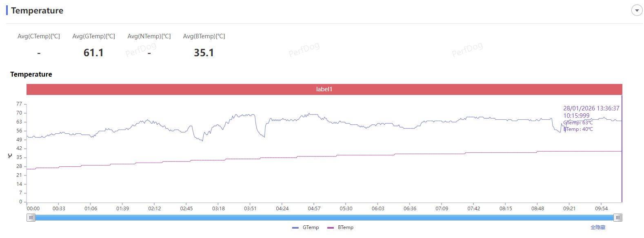Click the tooltip timestamp 28/01/2026 13:36:37
Screen dimensions: 644x238
coord(591,108)
